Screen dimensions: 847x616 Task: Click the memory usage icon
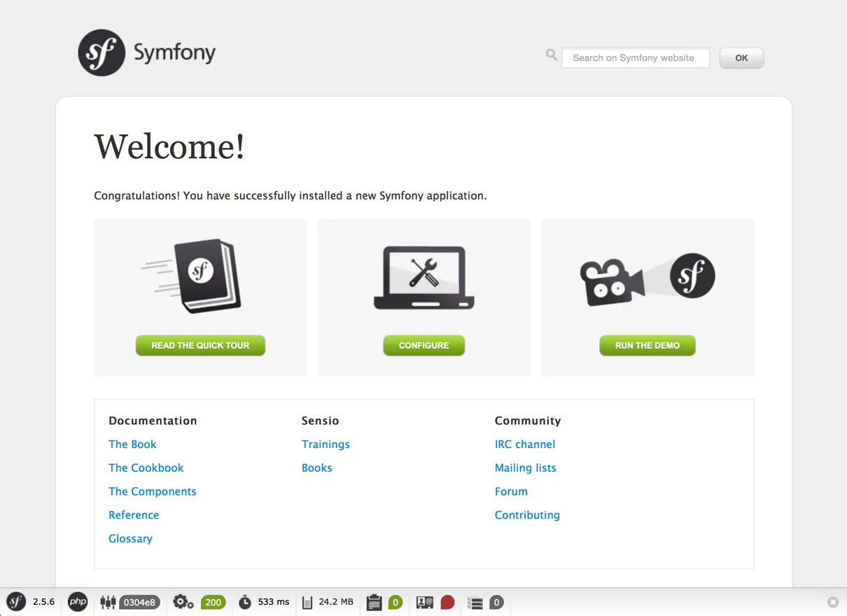pos(307,602)
